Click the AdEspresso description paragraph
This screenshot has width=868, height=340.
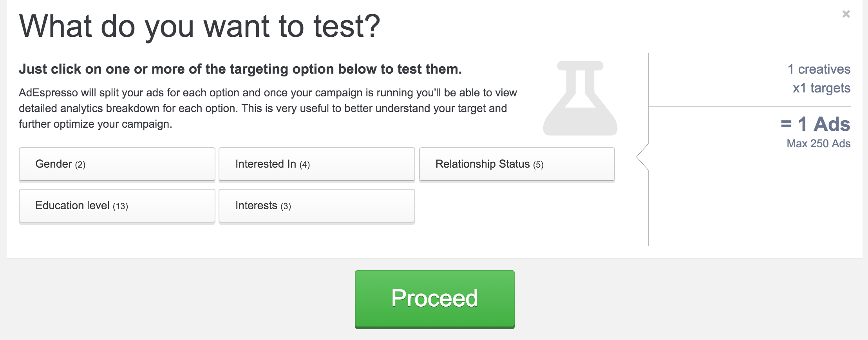tap(268, 109)
